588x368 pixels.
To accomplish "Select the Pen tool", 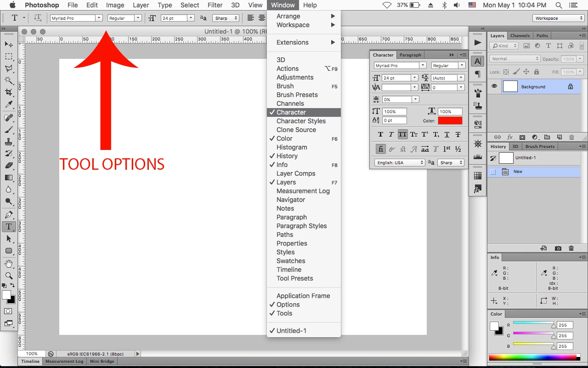I will (9, 215).
